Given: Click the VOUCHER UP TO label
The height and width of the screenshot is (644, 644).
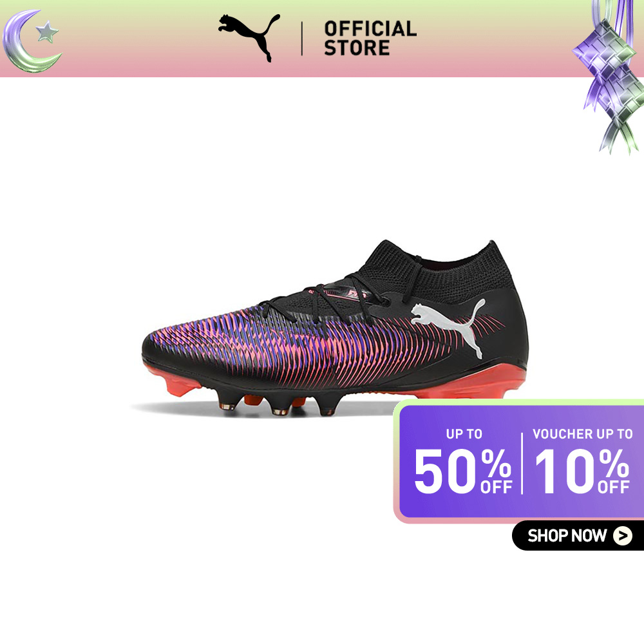Looking at the screenshot, I should point(582,434).
